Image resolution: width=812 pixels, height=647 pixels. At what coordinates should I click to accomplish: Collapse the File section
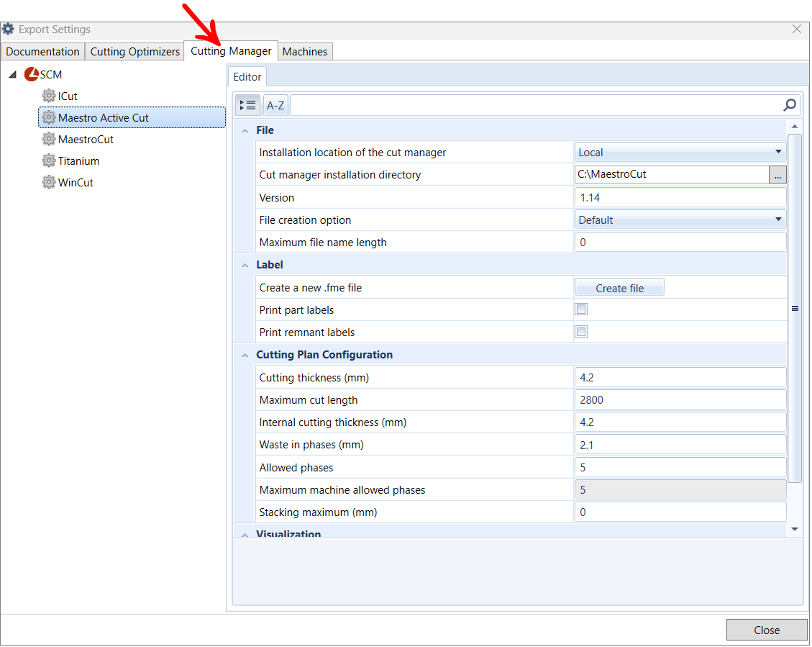point(245,130)
